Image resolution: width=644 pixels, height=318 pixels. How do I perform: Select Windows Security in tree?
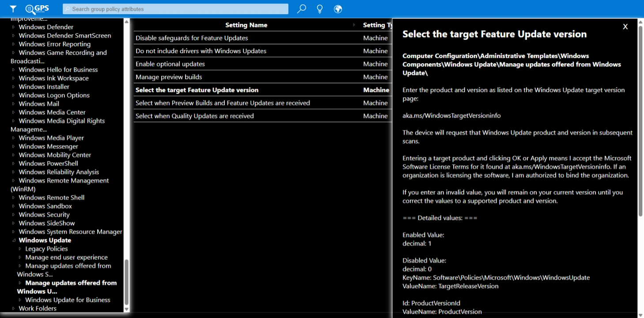44,215
